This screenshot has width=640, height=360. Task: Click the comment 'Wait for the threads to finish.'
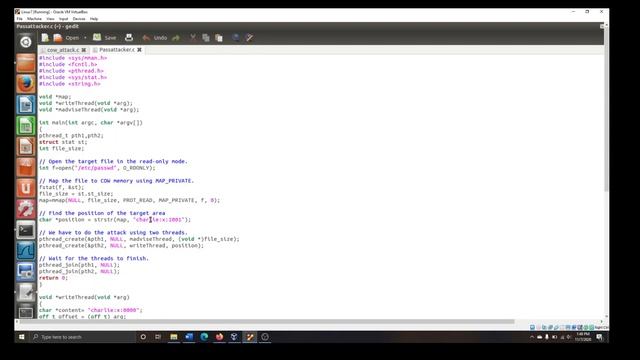pos(94,258)
